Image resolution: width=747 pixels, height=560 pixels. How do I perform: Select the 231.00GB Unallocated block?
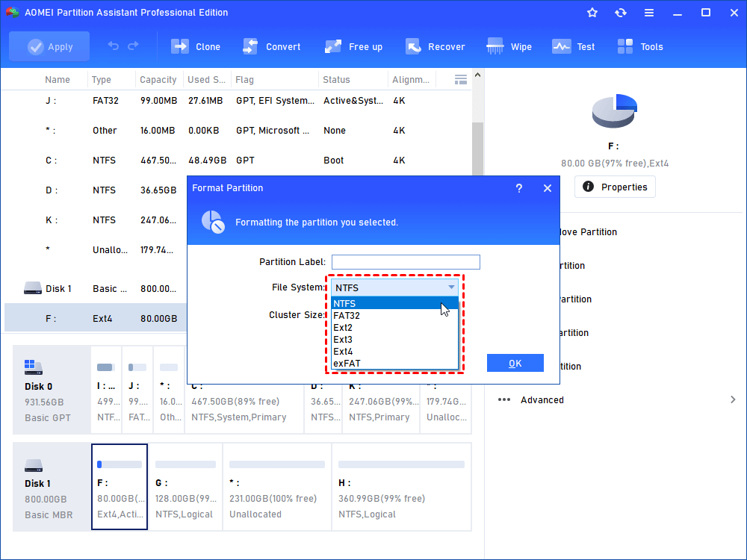pyautogui.click(x=277, y=487)
